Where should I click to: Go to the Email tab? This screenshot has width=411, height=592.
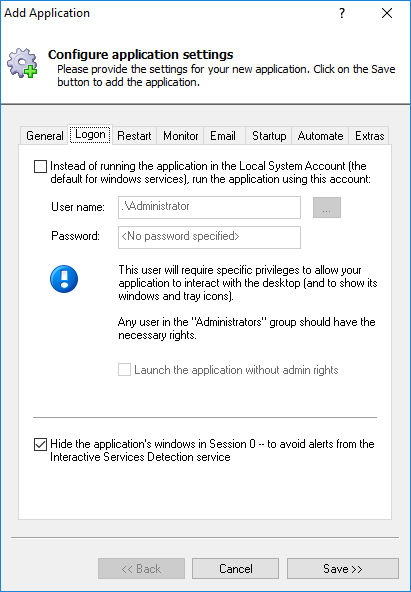223,136
